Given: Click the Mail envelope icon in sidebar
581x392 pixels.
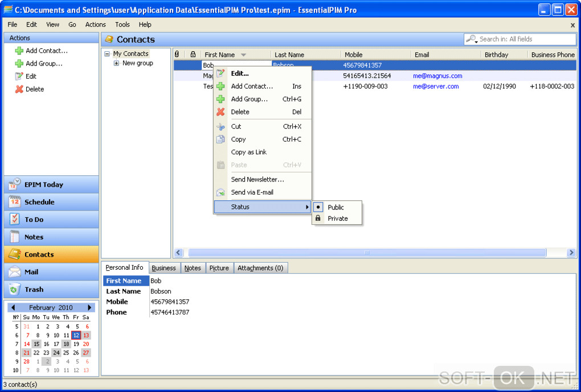Looking at the screenshot, I should pos(14,272).
